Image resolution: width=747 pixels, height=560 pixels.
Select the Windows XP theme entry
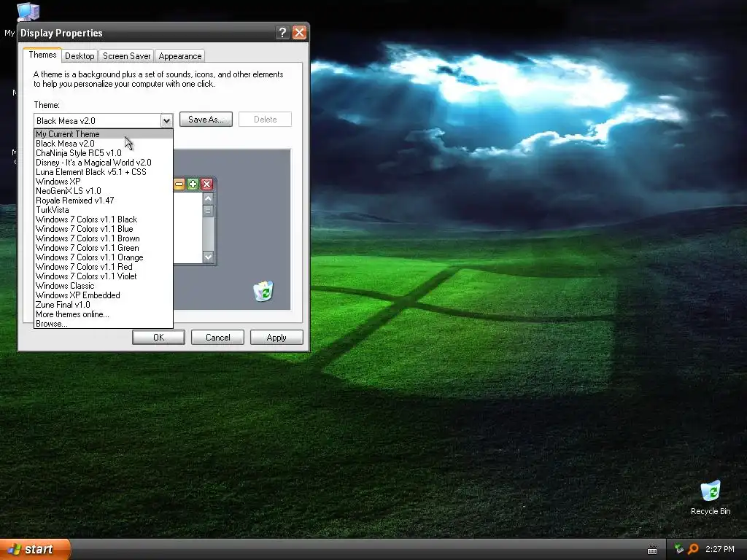click(104, 182)
